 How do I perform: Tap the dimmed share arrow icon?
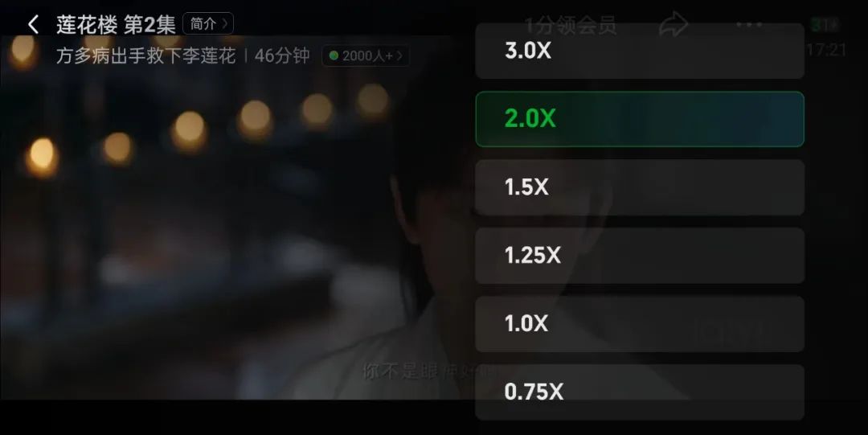coord(674,25)
